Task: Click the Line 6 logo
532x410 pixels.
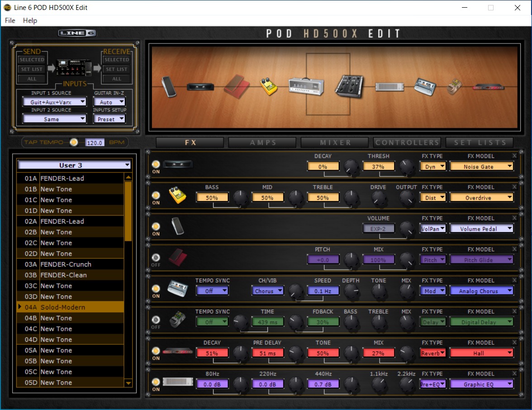Action: (77, 33)
